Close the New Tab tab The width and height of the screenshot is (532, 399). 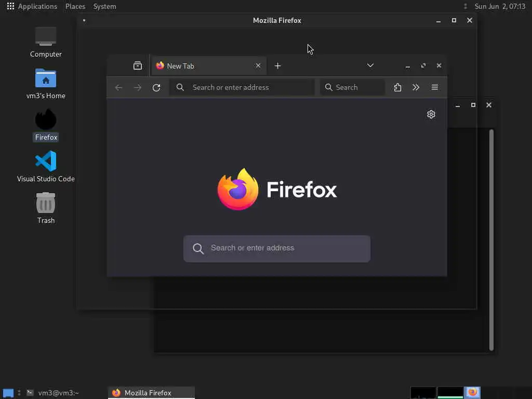[258, 65]
